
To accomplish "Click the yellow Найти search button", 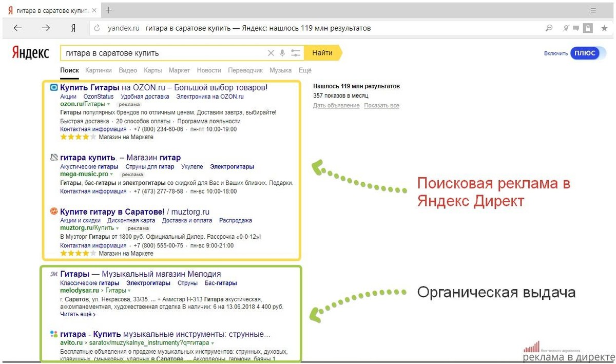I will (x=323, y=53).
